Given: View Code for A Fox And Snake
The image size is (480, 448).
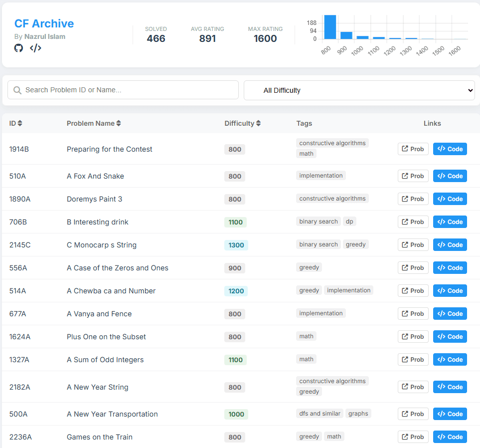Looking at the screenshot, I should (x=450, y=176).
